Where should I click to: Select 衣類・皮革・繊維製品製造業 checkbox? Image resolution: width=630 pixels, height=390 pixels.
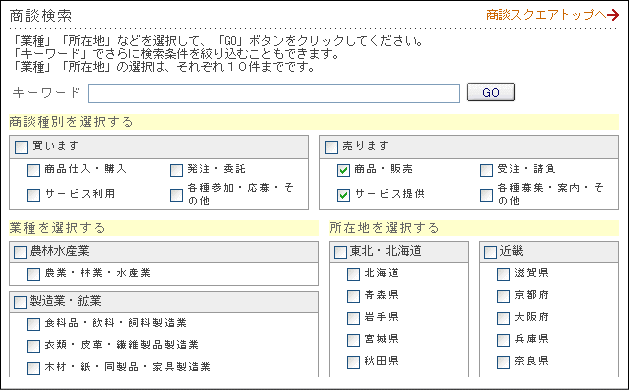click(x=33, y=346)
